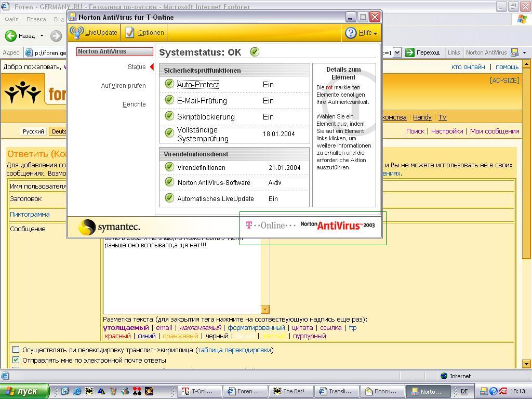The height and width of the screenshot is (399, 532).
Task: Insert цитата quote markup
Action: click(302, 328)
